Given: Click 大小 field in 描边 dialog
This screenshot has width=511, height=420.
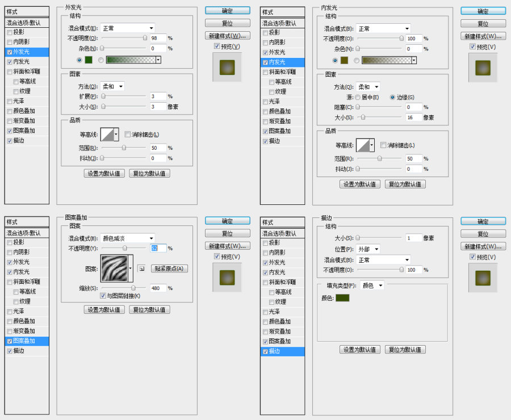Looking at the screenshot, I should pos(414,238).
